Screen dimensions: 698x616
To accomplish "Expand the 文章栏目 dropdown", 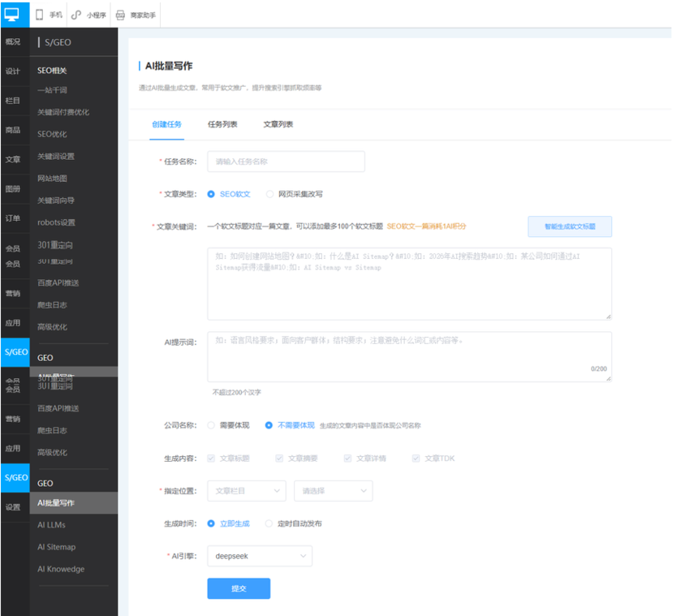I will [x=247, y=491].
